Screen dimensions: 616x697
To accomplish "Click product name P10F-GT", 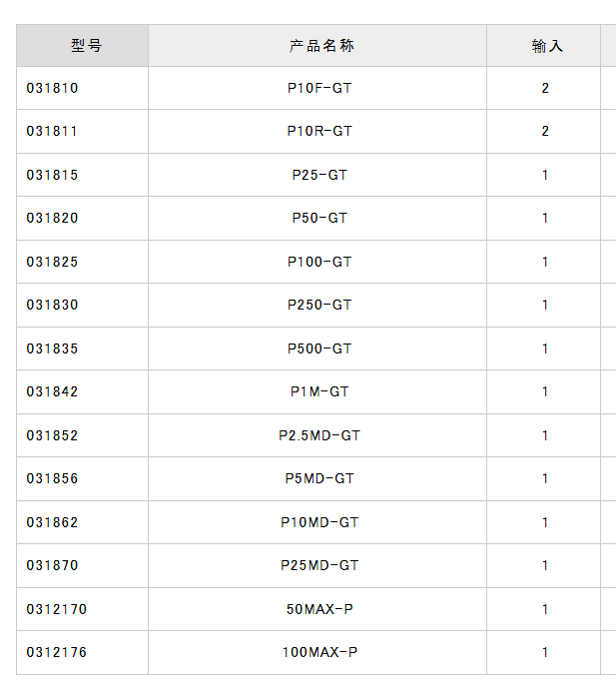I will point(319,88).
